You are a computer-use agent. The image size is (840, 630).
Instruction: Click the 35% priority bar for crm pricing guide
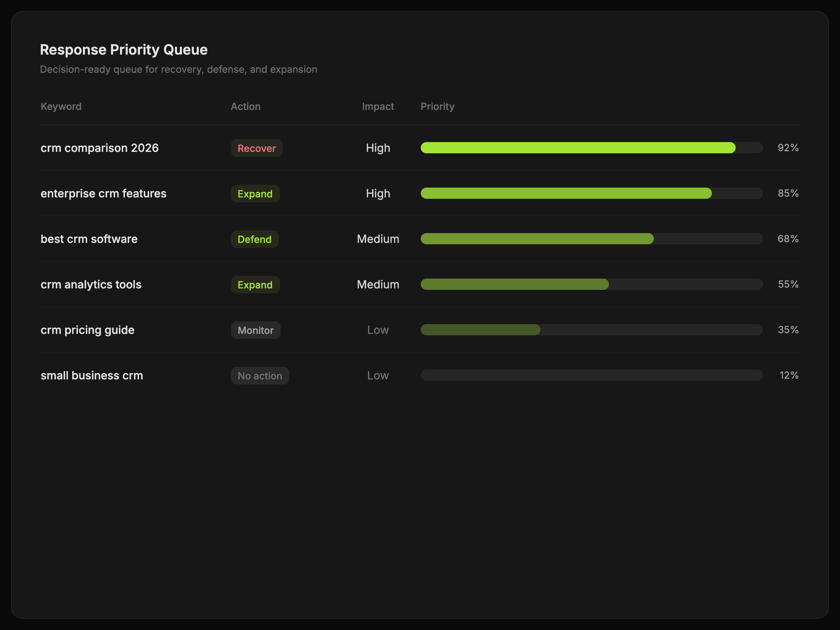591,330
